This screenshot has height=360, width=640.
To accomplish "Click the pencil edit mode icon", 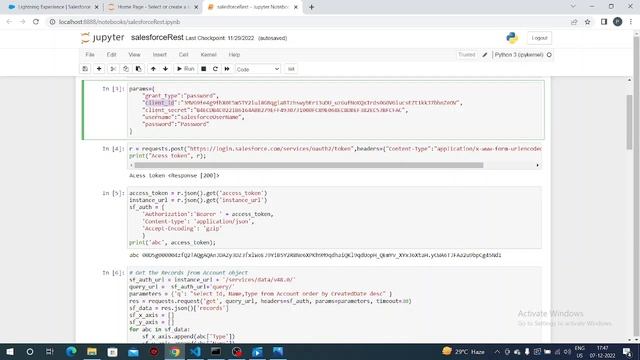I will tap(484, 55).
